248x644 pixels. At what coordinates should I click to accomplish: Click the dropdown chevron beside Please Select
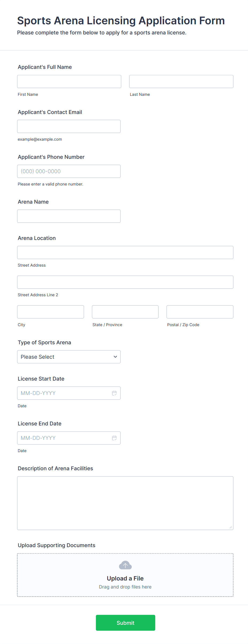(115, 357)
